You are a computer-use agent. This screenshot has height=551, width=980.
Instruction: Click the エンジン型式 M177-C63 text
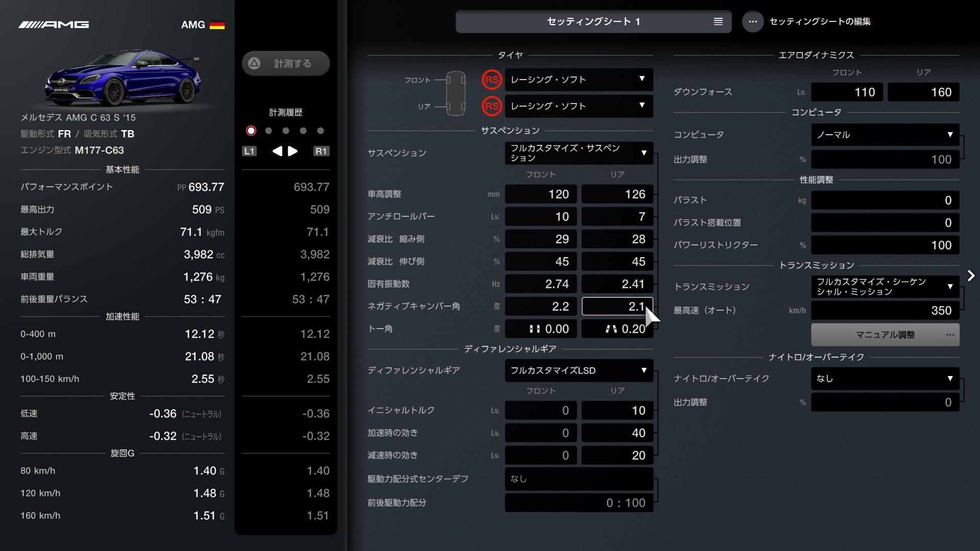pos(72,151)
